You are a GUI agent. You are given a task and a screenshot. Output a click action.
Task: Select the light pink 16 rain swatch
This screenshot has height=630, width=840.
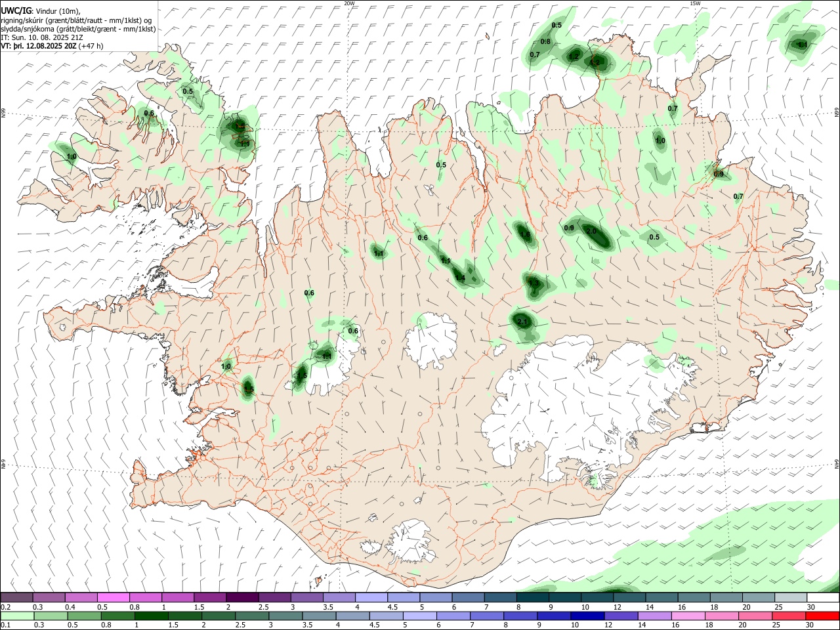point(688,616)
